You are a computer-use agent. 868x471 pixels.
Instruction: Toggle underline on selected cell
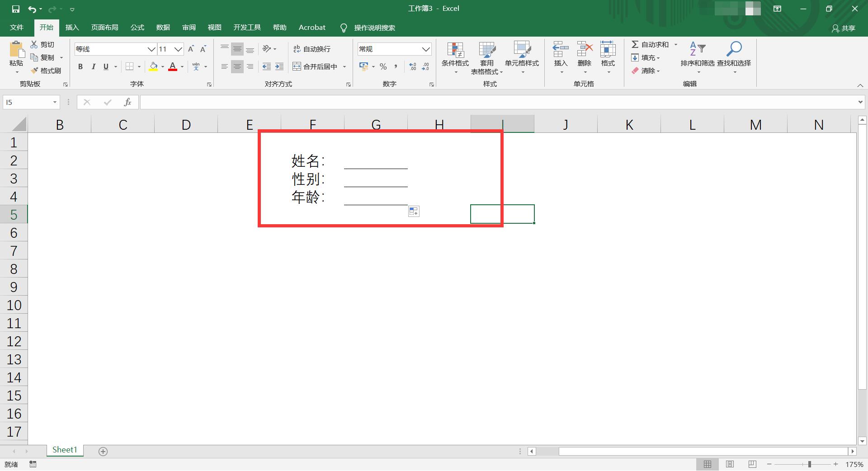105,66
